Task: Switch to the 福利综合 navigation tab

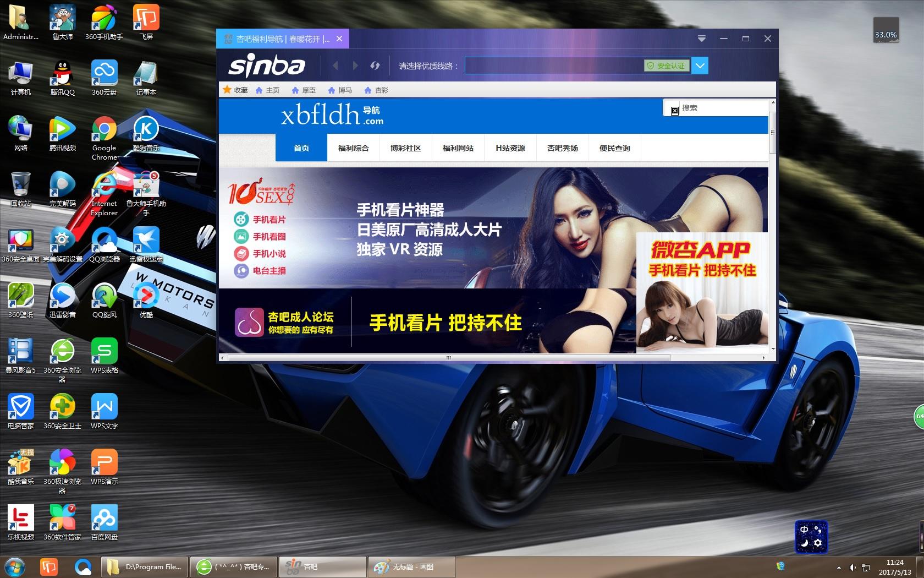Action: (354, 148)
